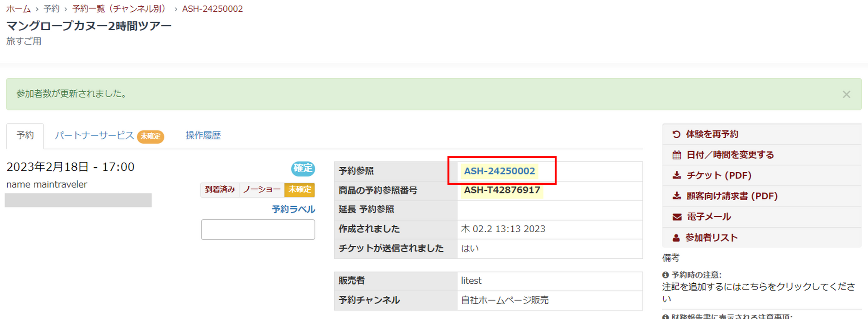This screenshot has width=868, height=319.
Task: Click the booking label input field
Action: tap(258, 230)
